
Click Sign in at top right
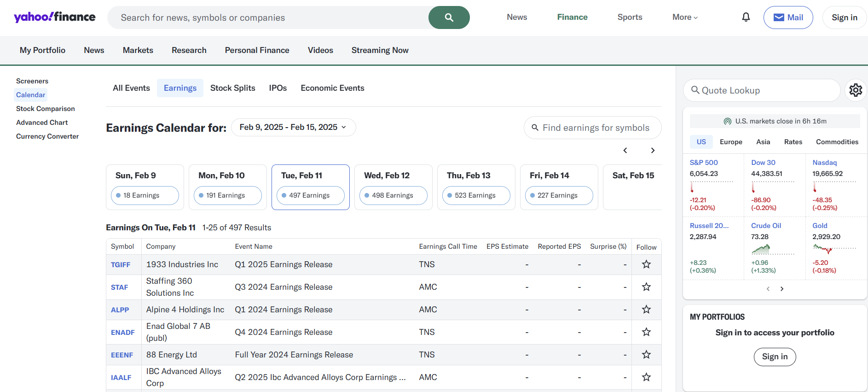click(845, 18)
